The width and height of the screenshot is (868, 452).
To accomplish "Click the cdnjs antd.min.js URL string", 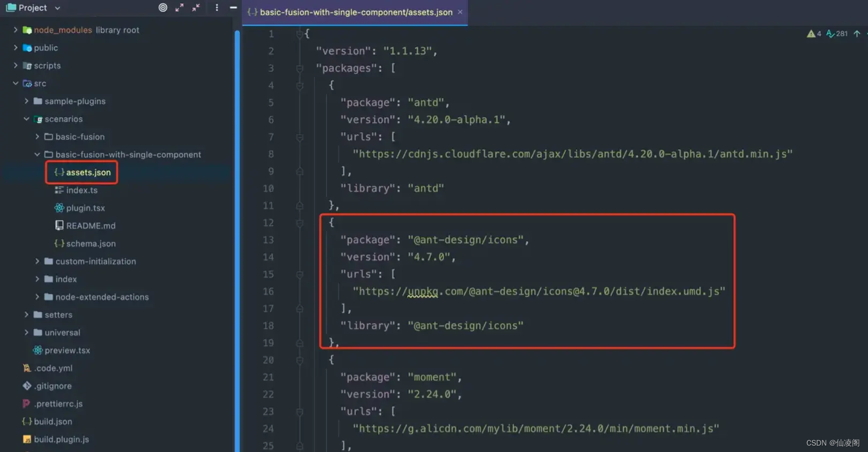I will [572, 154].
